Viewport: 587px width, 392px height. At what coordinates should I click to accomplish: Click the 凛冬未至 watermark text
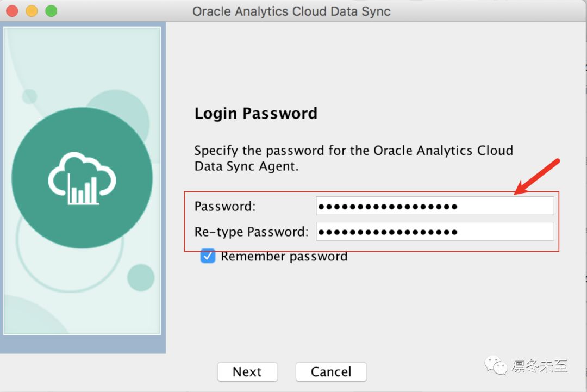click(x=539, y=366)
